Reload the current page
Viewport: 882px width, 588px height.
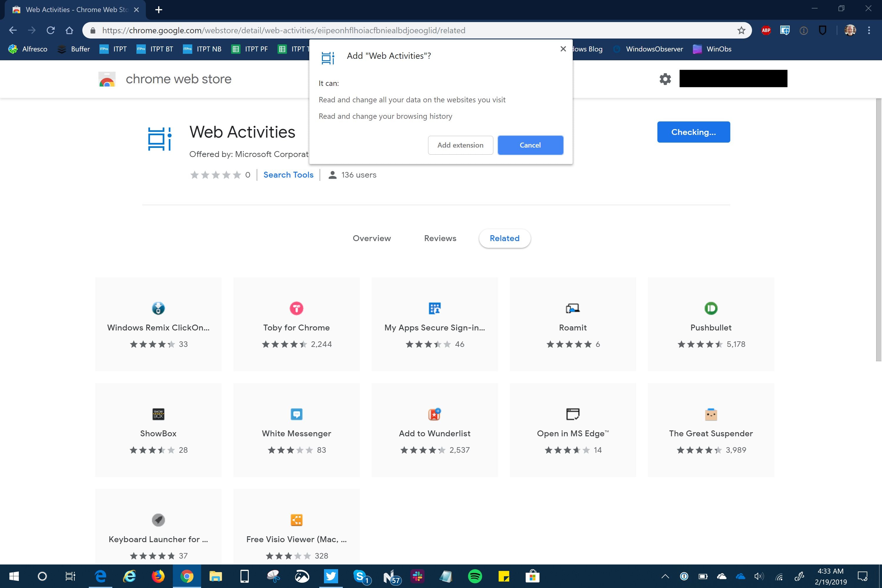pyautogui.click(x=51, y=30)
